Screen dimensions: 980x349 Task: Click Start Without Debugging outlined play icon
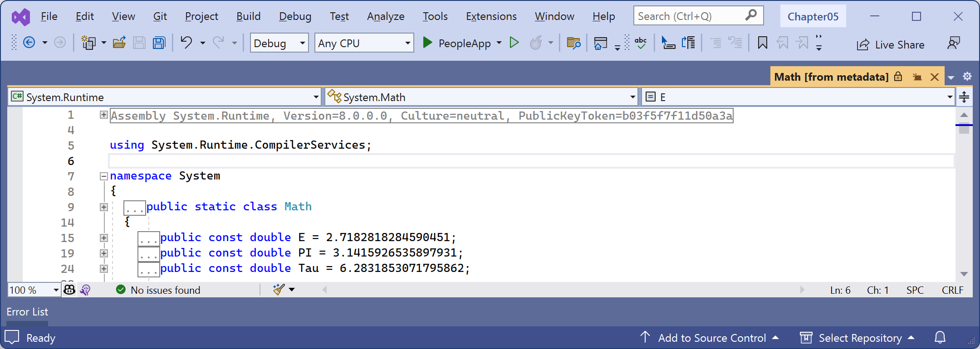pos(514,43)
